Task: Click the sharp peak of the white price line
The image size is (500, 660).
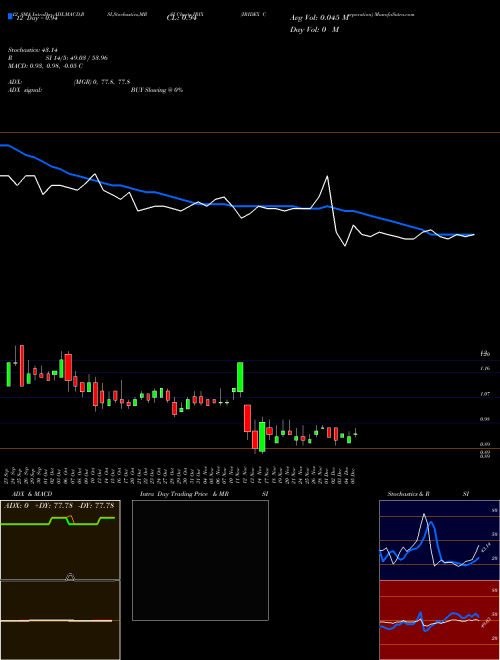Action: [327, 177]
